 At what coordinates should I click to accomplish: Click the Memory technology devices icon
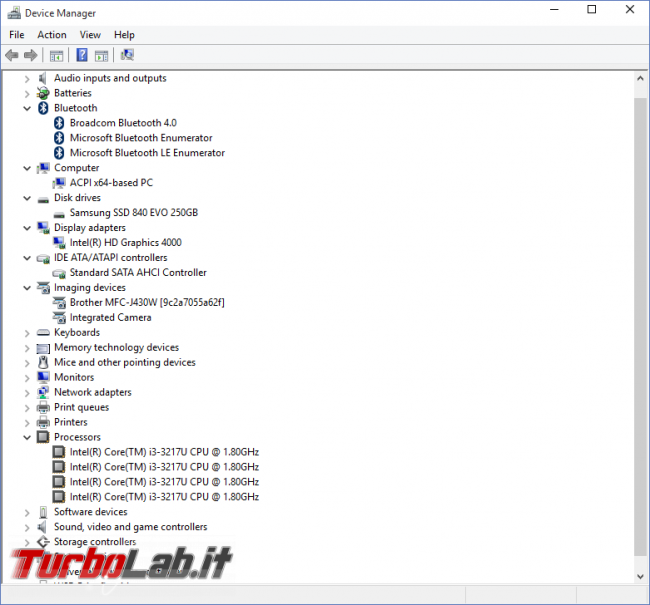pos(43,348)
